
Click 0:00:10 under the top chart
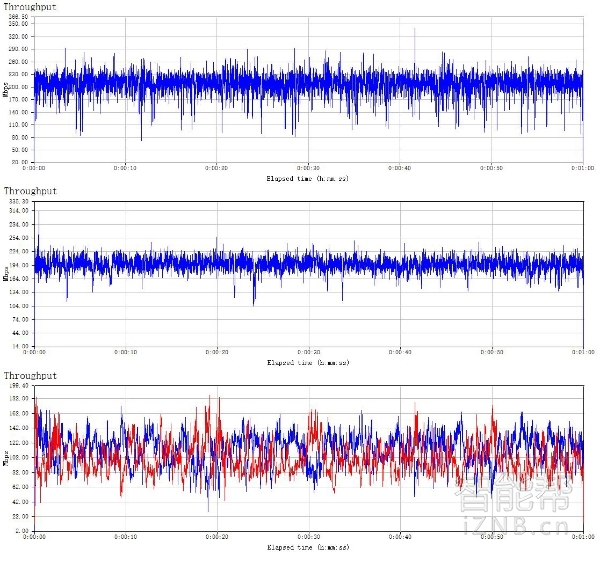coord(125,168)
